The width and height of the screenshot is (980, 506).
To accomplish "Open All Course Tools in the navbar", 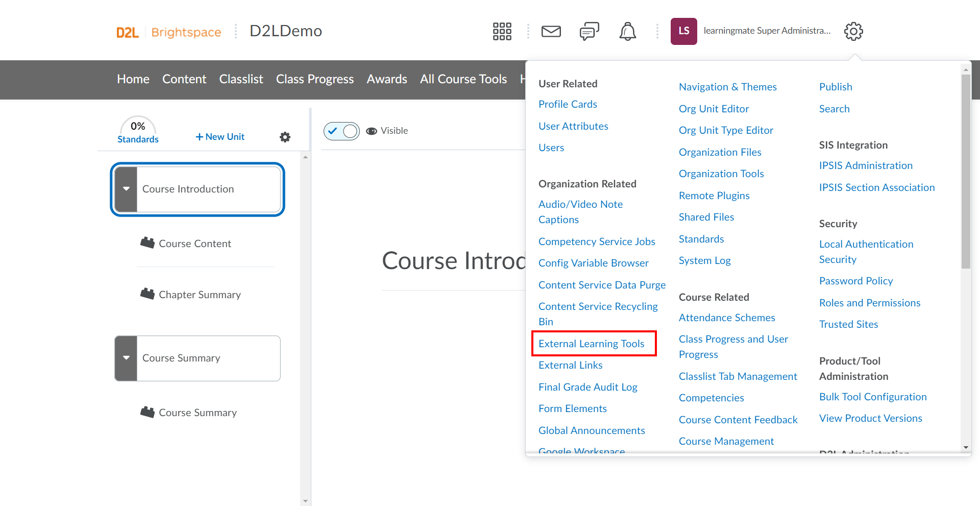I will point(463,79).
